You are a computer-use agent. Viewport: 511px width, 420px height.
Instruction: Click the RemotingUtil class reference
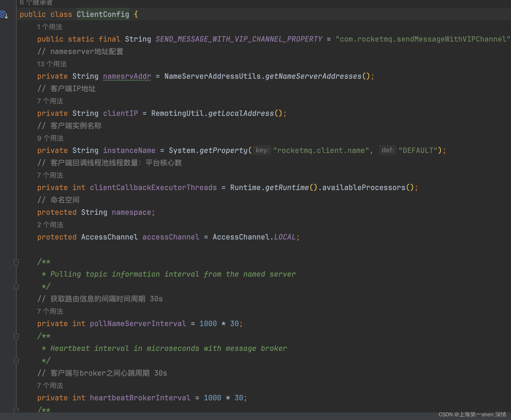177,113
